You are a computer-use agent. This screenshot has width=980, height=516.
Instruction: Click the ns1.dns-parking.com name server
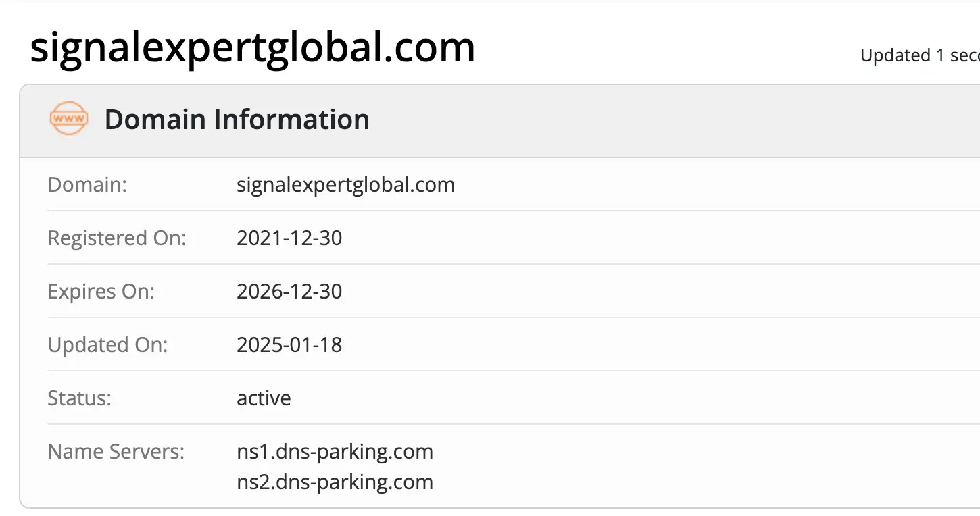(x=335, y=451)
